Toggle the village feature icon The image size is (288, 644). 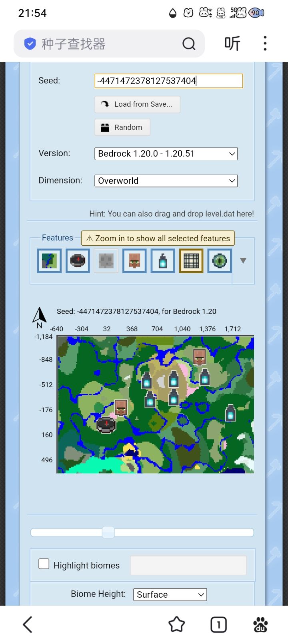click(134, 261)
